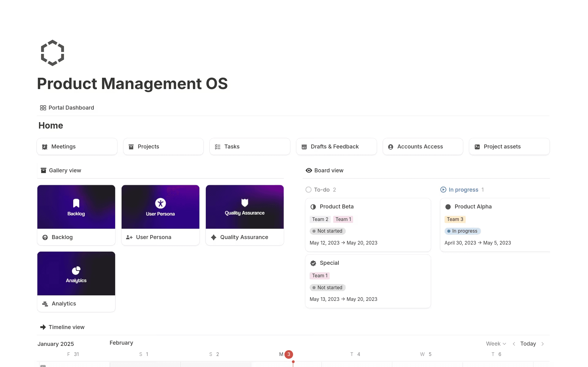
Task: Open the Week view dropdown
Action: coord(496,343)
